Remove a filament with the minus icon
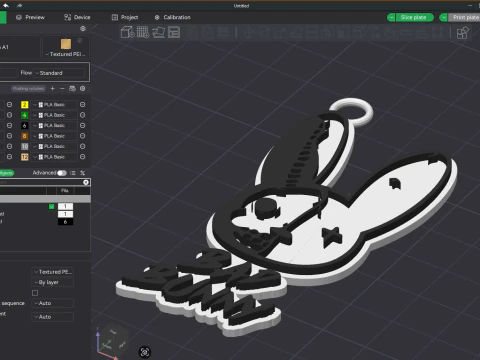 pyautogui.click(x=62, y=89)
